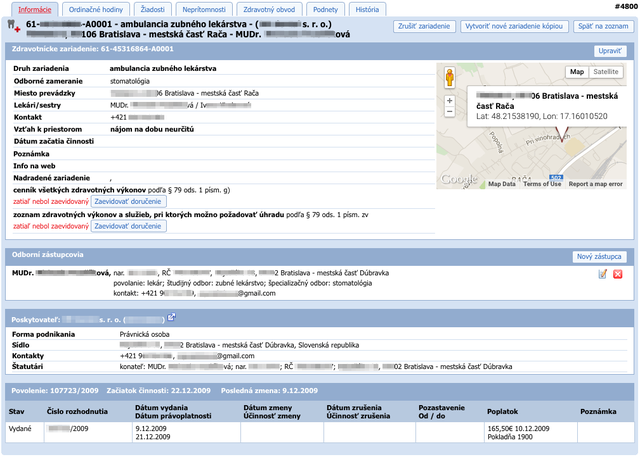Open the Žiadosti tab

[x=153, y=9]
